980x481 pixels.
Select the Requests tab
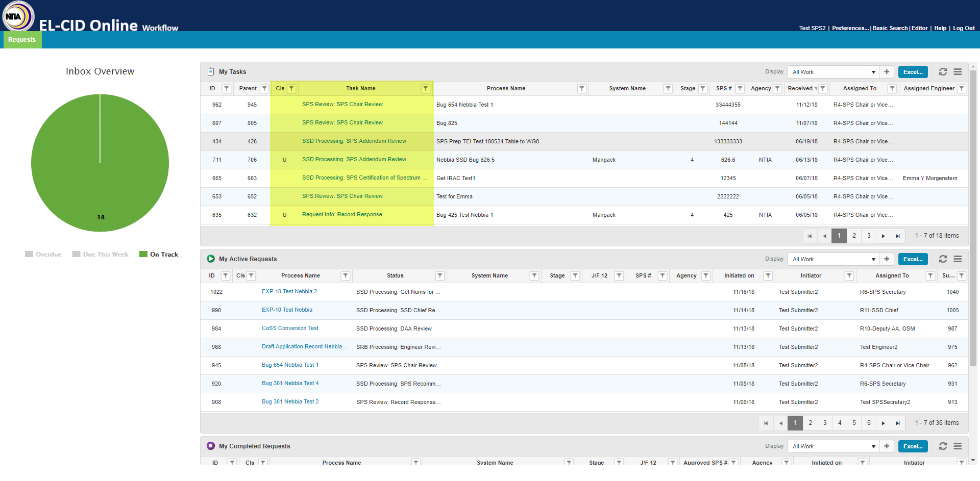22,40
